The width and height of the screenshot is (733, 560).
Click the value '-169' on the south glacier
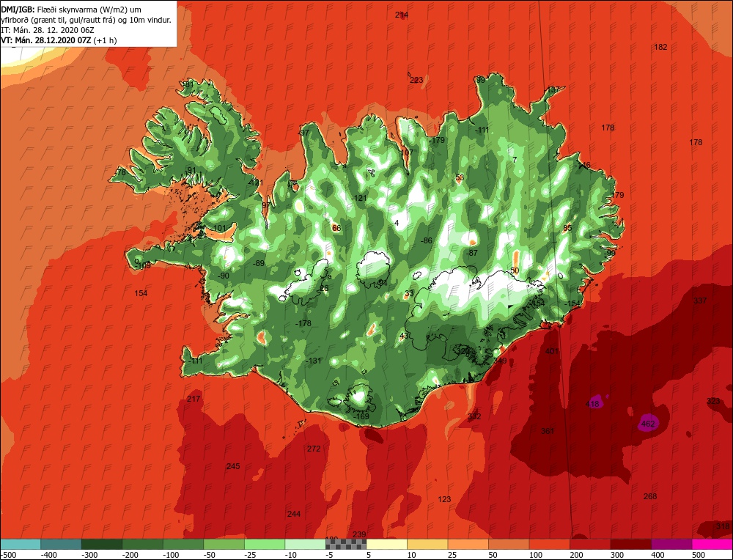[361, 416]
